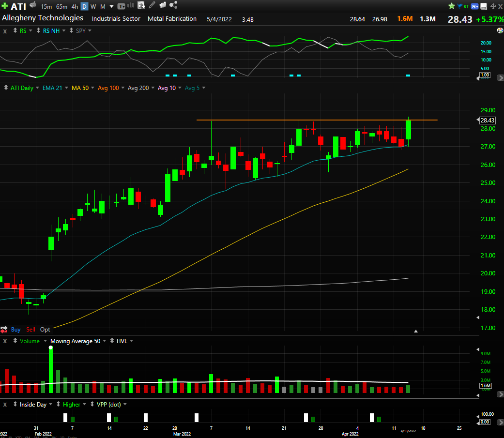The width and height of the screenshot is (504, 438).
Task: Click the earnings date 5/4/2022
Action: pos(219,19)
